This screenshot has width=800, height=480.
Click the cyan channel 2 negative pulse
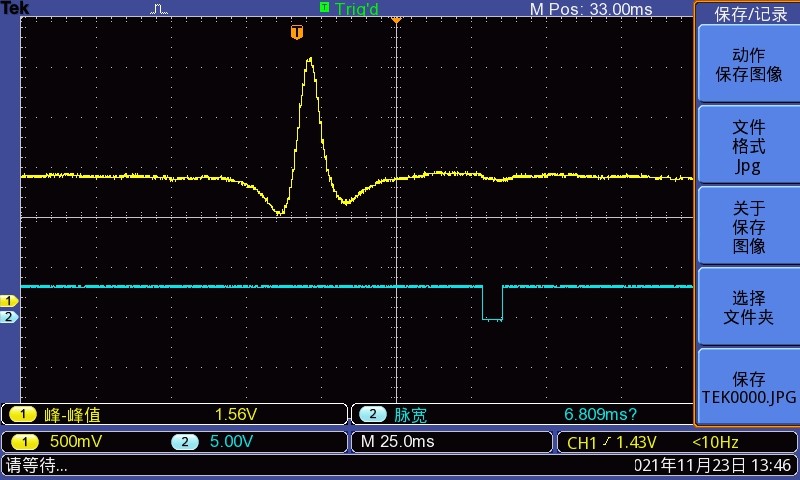click(492, 304)
